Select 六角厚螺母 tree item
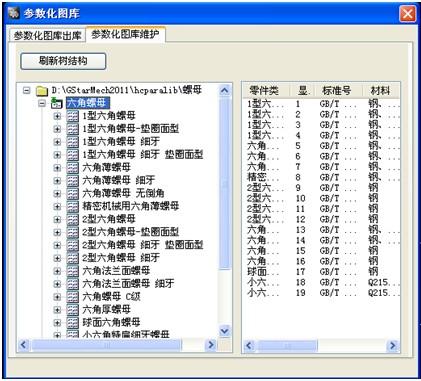Image resolution: width=421 pixels, height=381 pixels. (x=106, y=310)
